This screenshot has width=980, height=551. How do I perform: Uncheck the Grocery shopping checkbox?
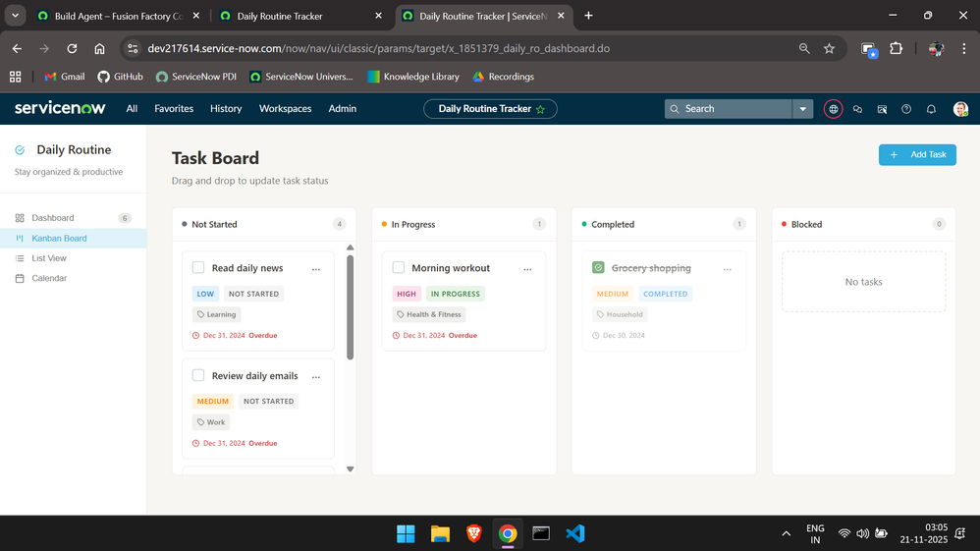pyautogui.click(x=598, y=268)
